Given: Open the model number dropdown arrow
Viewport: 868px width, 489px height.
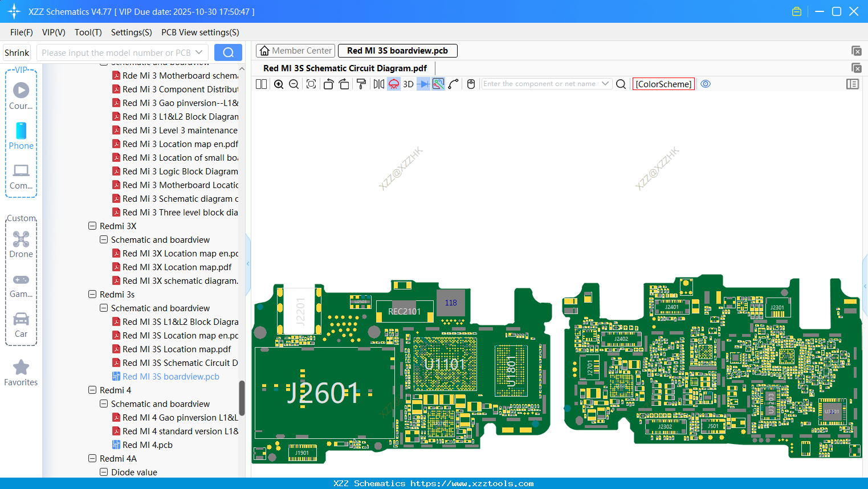Looking at the screenshot, I should pyautogui.click(x=199, y=52).
